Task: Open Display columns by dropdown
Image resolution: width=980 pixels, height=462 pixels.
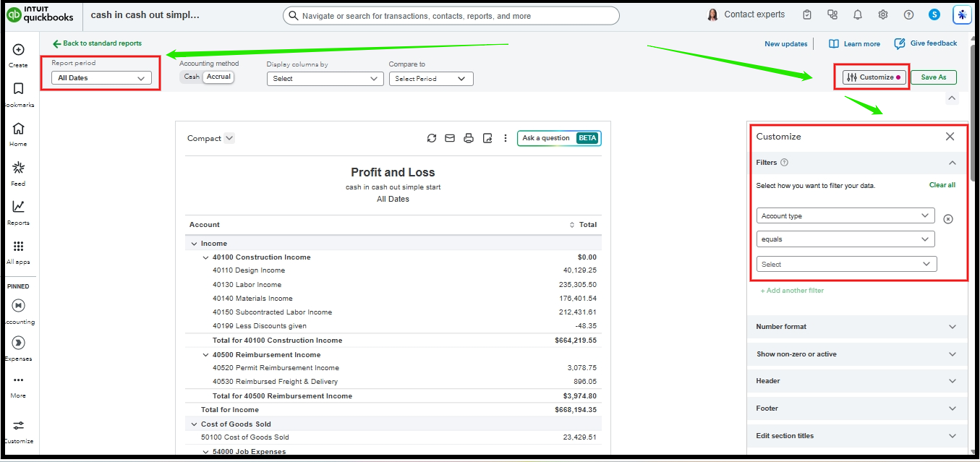Action: click(x=325, y=78)
